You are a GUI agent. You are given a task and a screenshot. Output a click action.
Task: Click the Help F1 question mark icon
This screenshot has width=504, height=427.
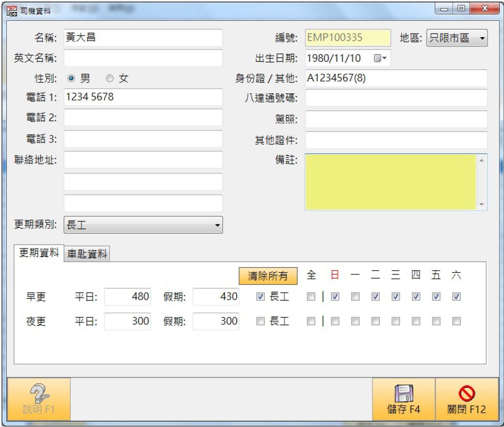click(37, 393)
